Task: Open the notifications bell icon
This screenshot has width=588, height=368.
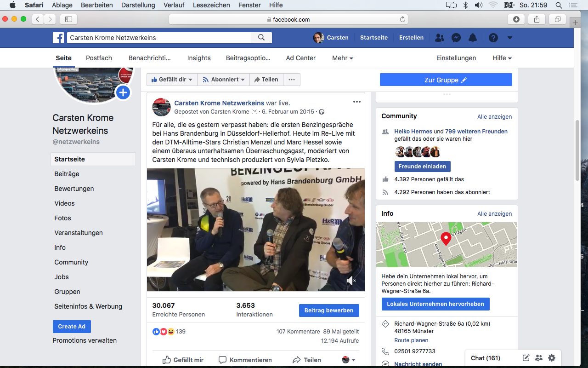Action: pyautogui.click(x=473, y=38)
